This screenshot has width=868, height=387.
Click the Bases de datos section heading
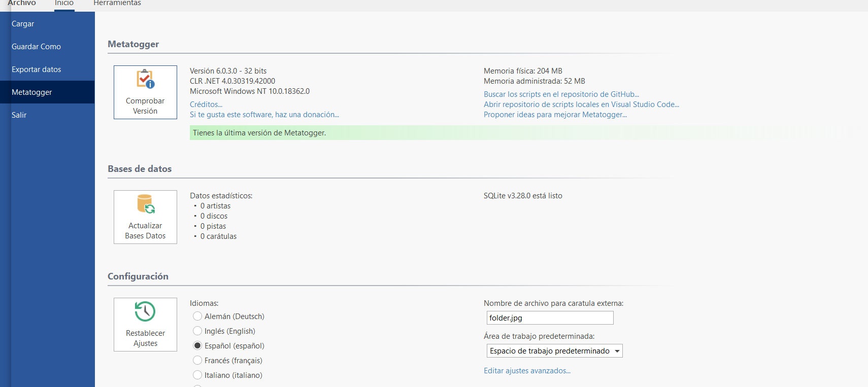tap(140, 169)
